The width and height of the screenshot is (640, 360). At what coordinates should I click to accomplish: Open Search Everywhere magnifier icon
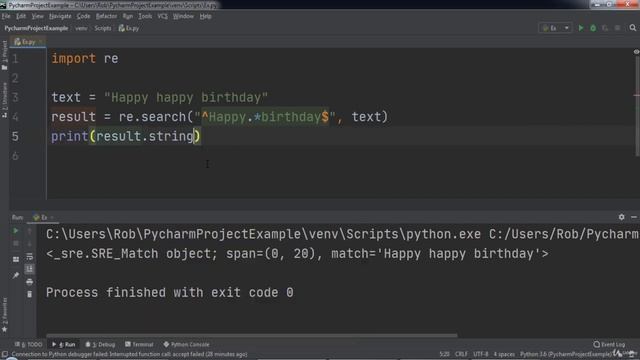[x=633, y=28]
